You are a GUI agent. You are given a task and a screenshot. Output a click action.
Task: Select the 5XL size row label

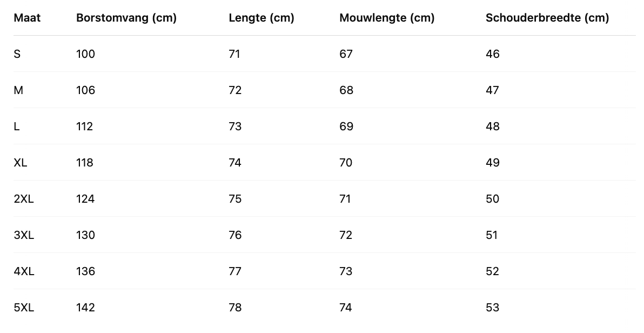click(24, 308)
